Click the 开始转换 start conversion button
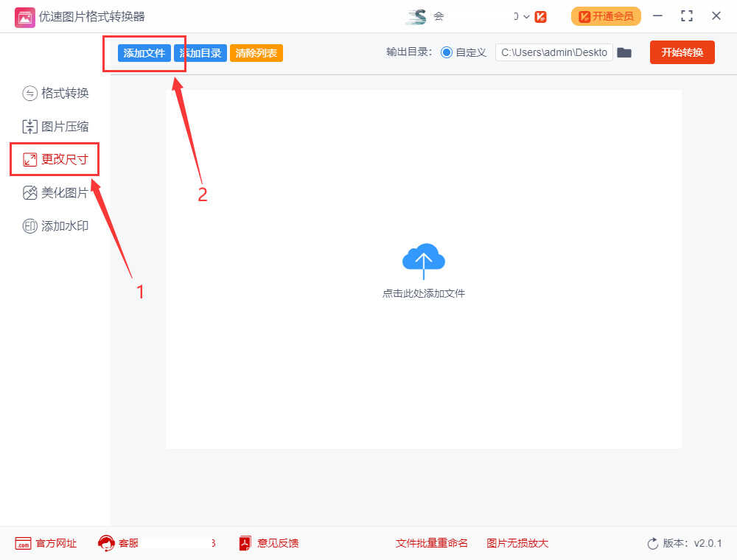This screenshot has width=737, height=560. 682,52
